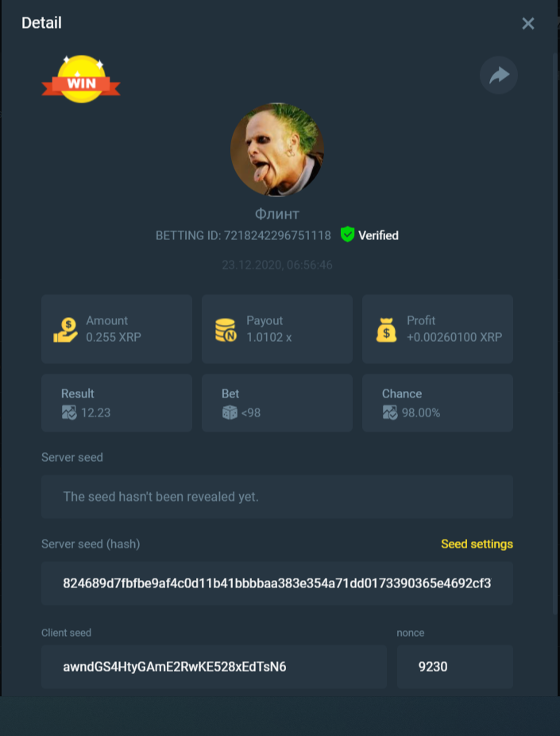Close the Detail dialog
The height and width of the screenshot is (736, 560).
pyautogui.click(x=528, y=24)
